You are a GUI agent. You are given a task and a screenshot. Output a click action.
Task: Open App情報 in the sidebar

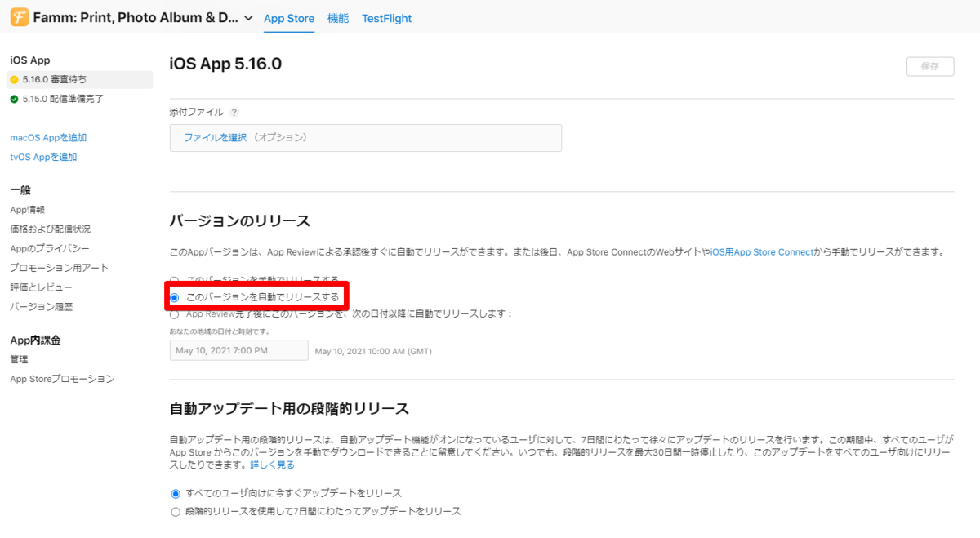click(x=27, y=210)
